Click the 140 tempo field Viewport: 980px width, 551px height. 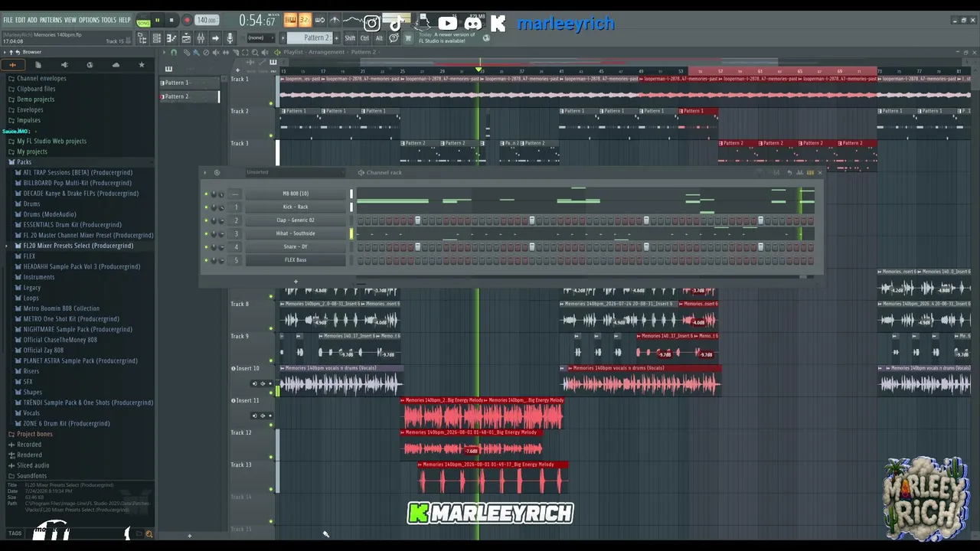(206, 21)
